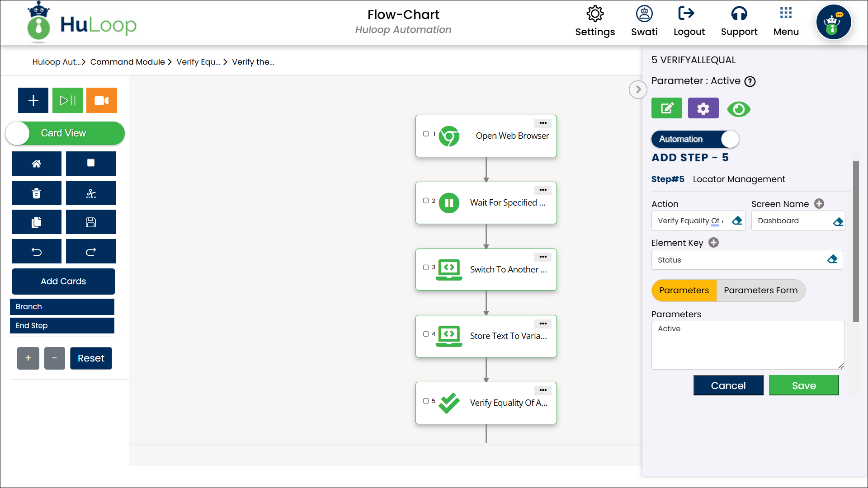This screenshot has height=488, width=868.
Task: Click the orange video record icon
Action: coord(101,100)
